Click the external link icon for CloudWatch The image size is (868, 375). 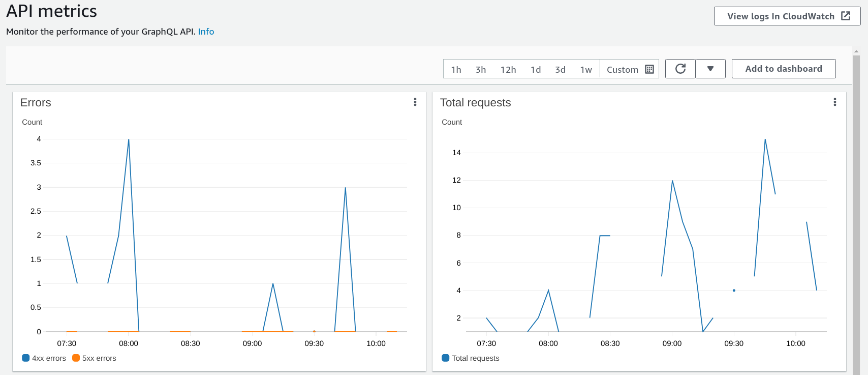pos(846,16)
